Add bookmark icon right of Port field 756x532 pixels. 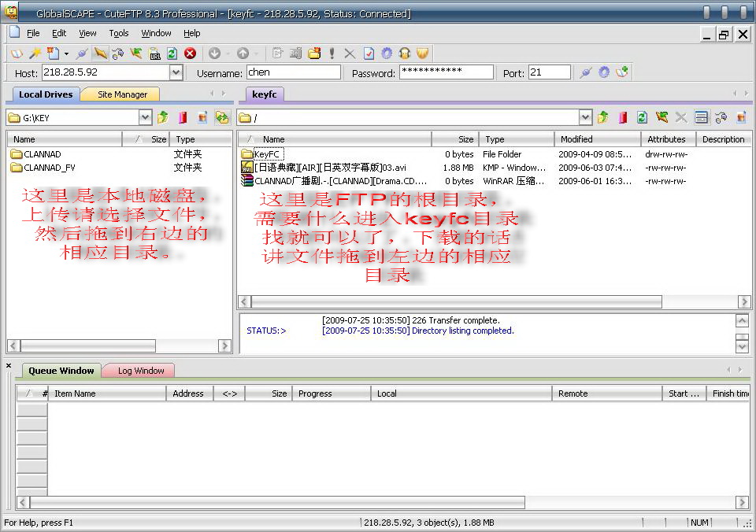point(623,72)
